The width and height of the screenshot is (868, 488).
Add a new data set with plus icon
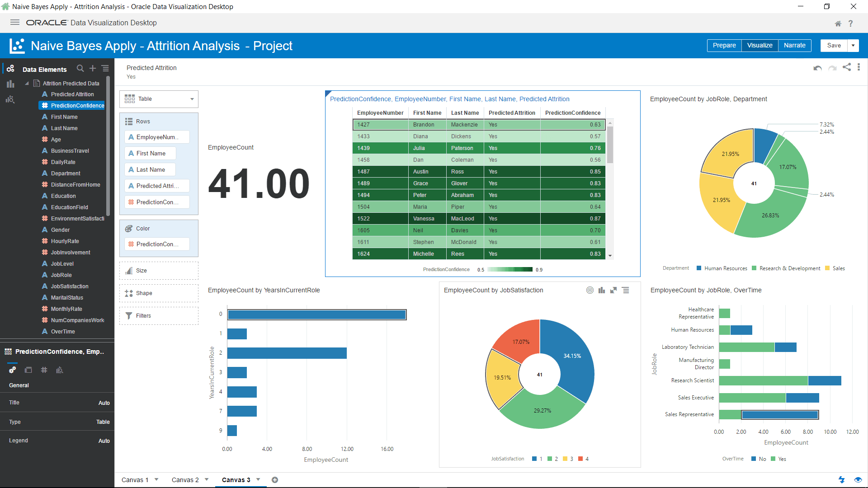[93, 68]
